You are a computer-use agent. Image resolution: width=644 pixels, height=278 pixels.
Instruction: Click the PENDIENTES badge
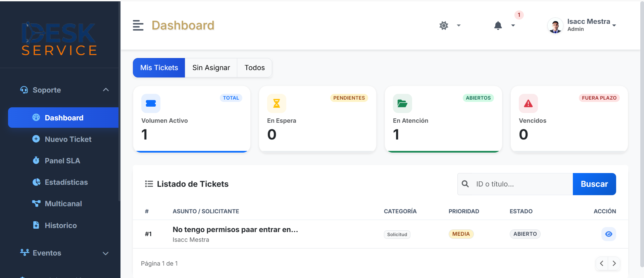pos(349,98)
